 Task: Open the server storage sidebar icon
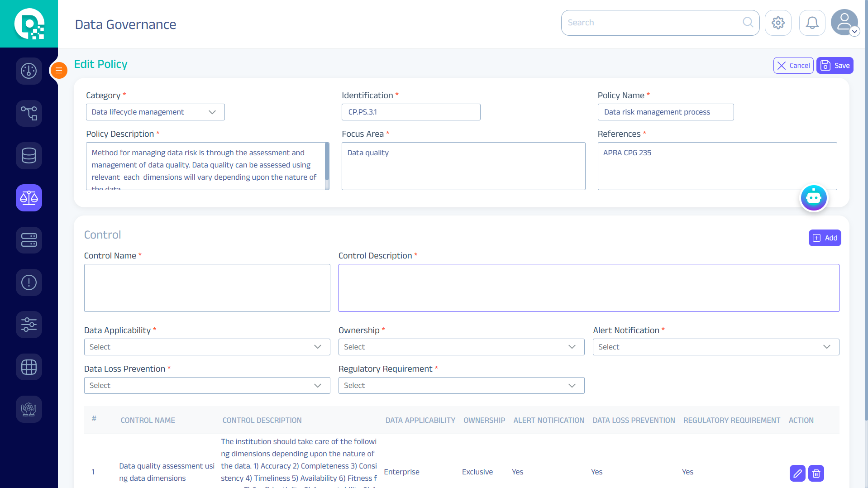pos(29,240)
